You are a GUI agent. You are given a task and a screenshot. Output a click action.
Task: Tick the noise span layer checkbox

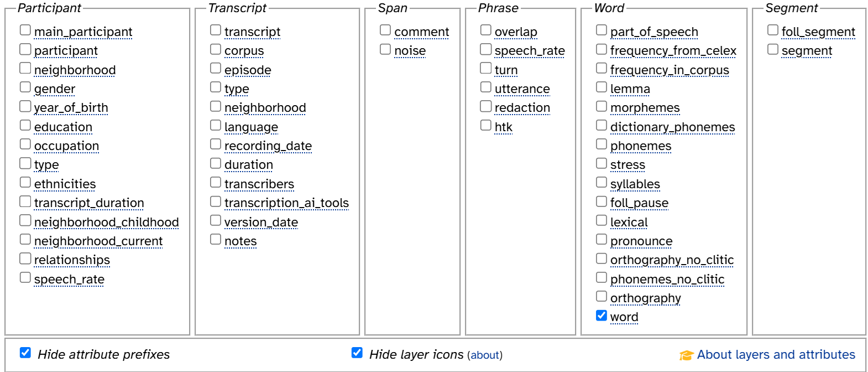point(385,49)
